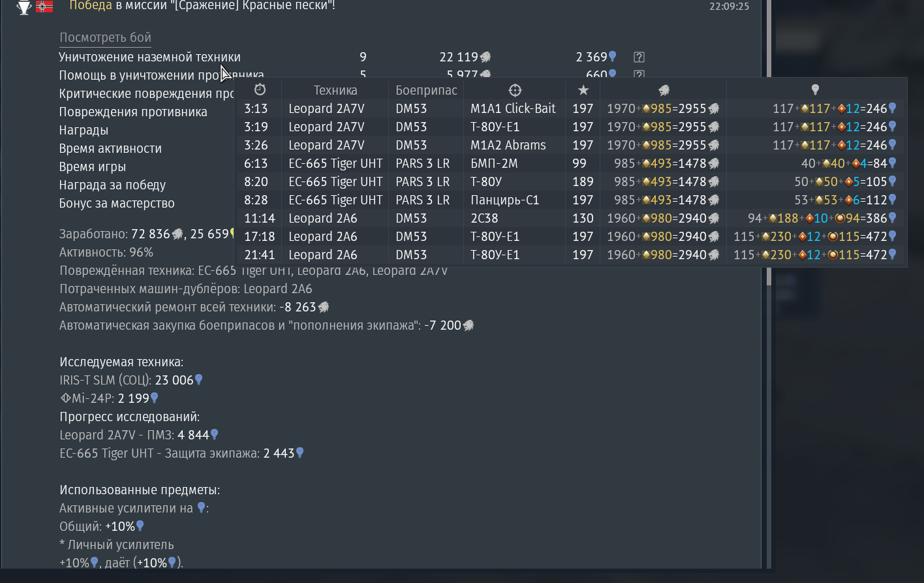Click the star score icon in tooltip header

coord(583,90)
